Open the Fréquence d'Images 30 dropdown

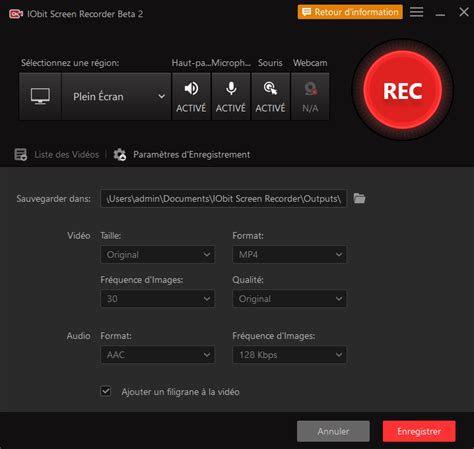tap(157, 298)
